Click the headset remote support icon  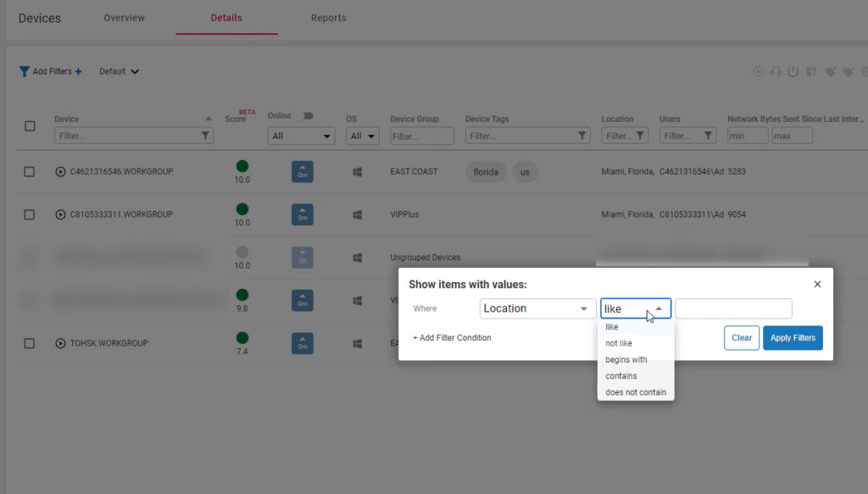click(x=776, y=72)
